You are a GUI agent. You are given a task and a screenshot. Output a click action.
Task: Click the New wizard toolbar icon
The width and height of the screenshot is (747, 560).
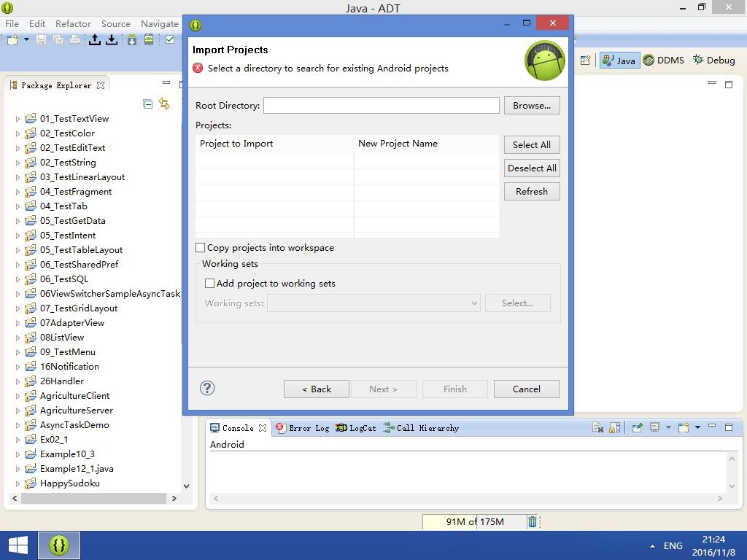click(x=12, y=39)
